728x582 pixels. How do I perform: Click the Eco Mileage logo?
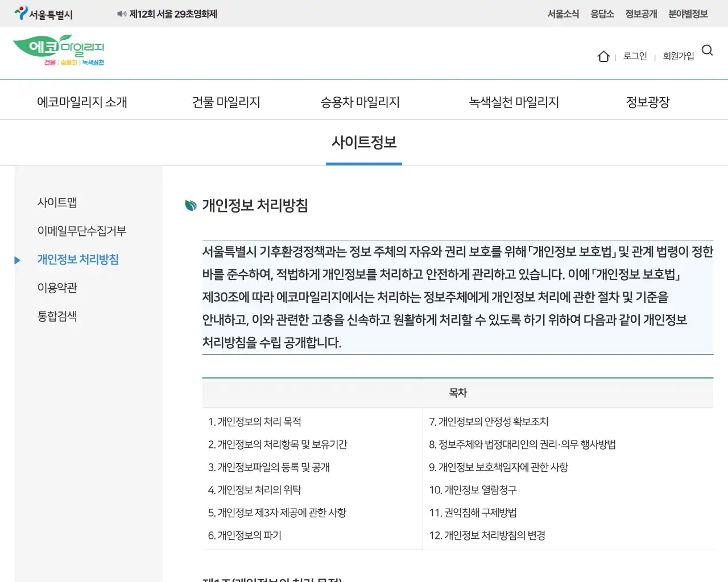(x=59, y=51)
